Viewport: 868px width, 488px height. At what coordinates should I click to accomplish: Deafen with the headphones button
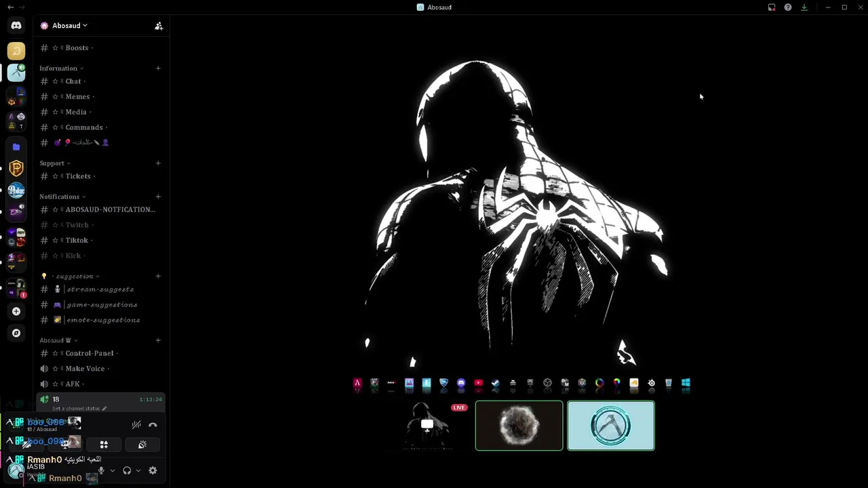127,470
